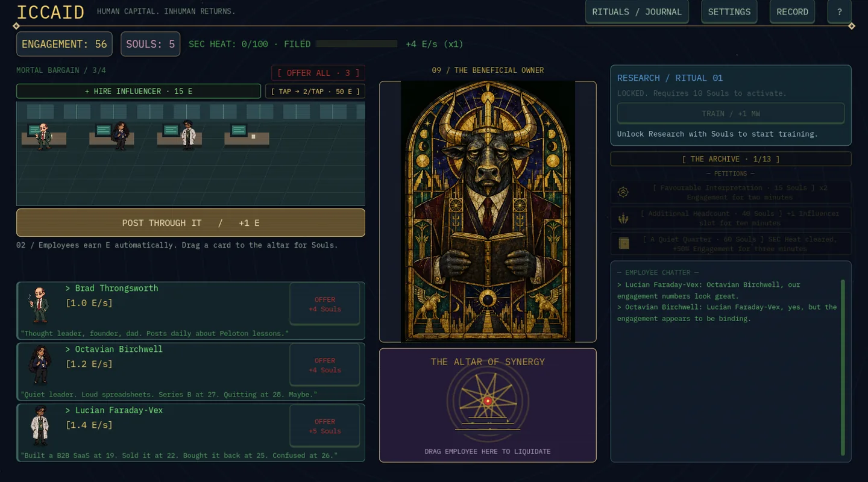Click the Additional Headcount petition icon
Screen dimensions: 868x482
tap(623, 218)
